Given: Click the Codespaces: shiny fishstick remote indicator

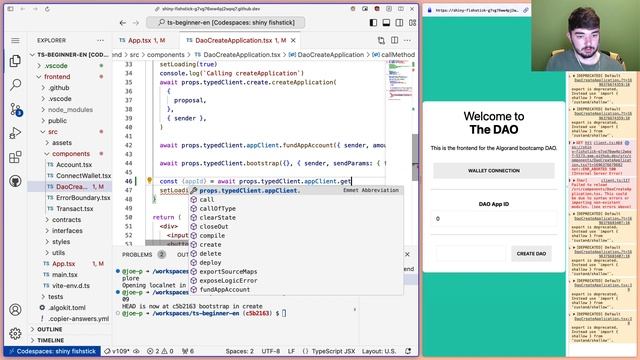Looking at the screenshot, I should click(x=52, y=351).
